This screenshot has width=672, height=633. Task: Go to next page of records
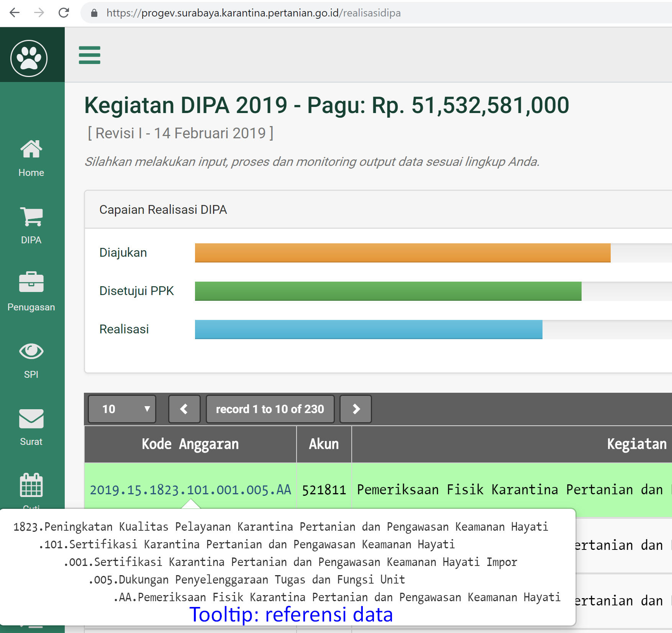pos(356,409)
